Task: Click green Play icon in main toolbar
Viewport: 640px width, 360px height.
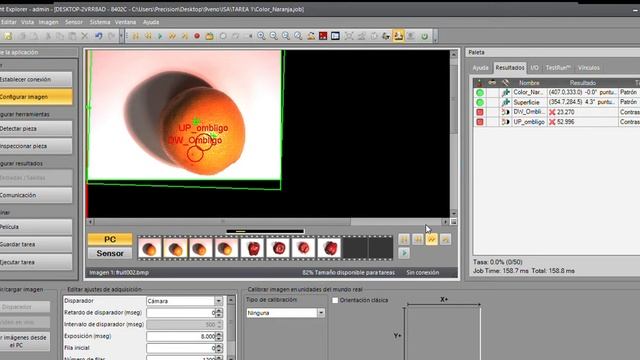Action: click(x=160, y=36)
